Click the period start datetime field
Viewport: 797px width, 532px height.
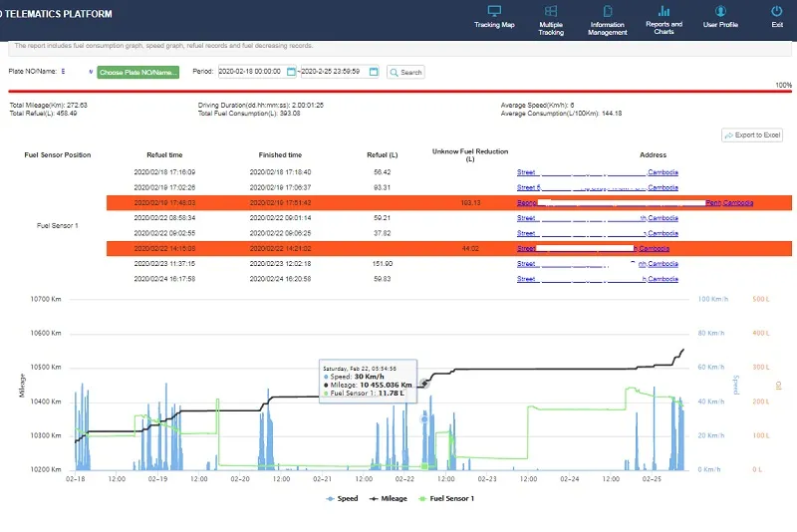tap(251, 72)
